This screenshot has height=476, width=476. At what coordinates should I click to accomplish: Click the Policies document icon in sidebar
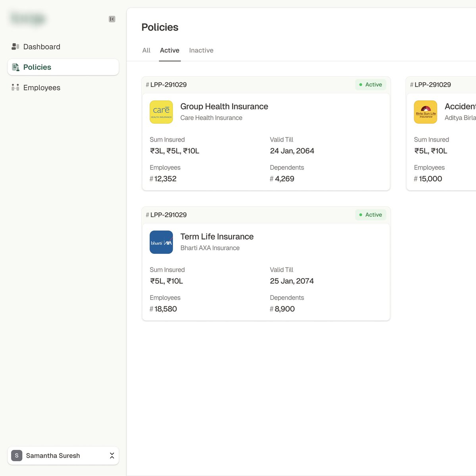[x=15, y=67]
